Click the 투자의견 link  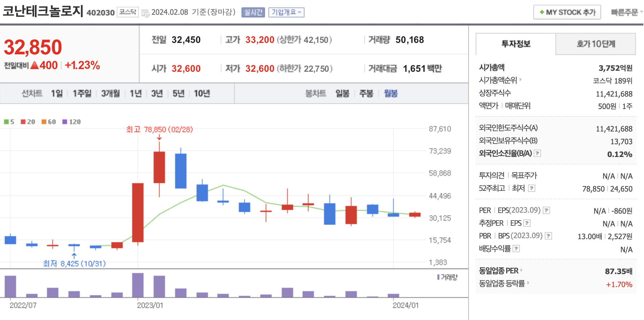pos(492,175)
